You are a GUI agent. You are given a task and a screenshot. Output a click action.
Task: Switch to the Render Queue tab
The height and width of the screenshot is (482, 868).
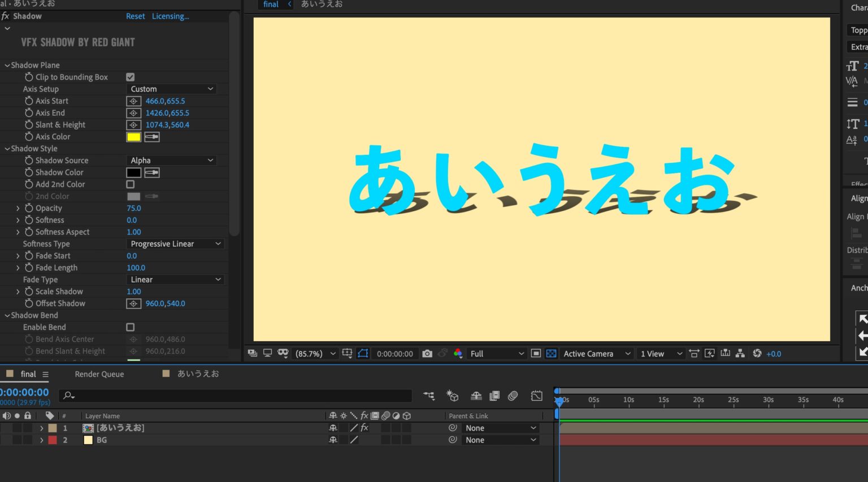(x=99, y=374)
